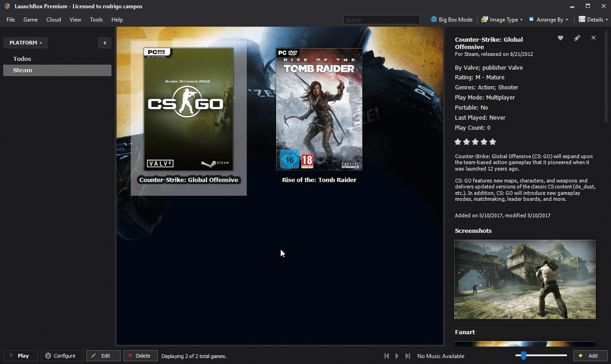Open the Cloud menu

[x=54, y=20]
